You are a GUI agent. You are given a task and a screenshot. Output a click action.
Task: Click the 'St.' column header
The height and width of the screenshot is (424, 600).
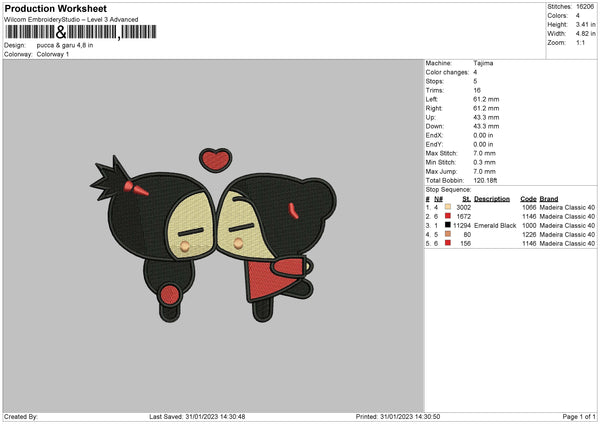[466, 199]
